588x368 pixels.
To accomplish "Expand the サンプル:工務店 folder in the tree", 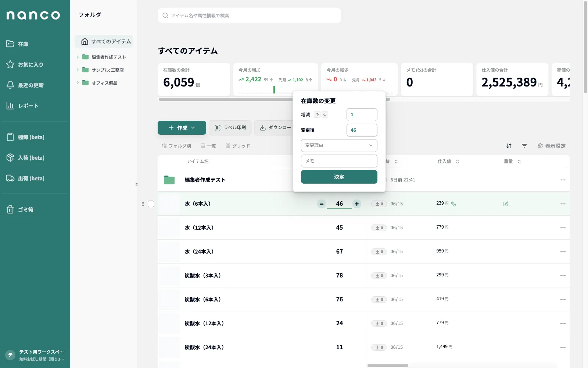I will pos(78,70).
